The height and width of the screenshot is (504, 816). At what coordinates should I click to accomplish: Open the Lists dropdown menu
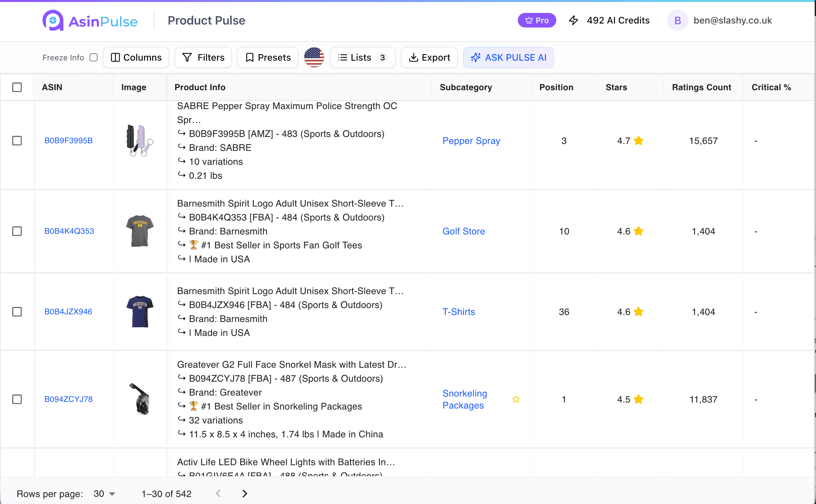pos(363,57)
